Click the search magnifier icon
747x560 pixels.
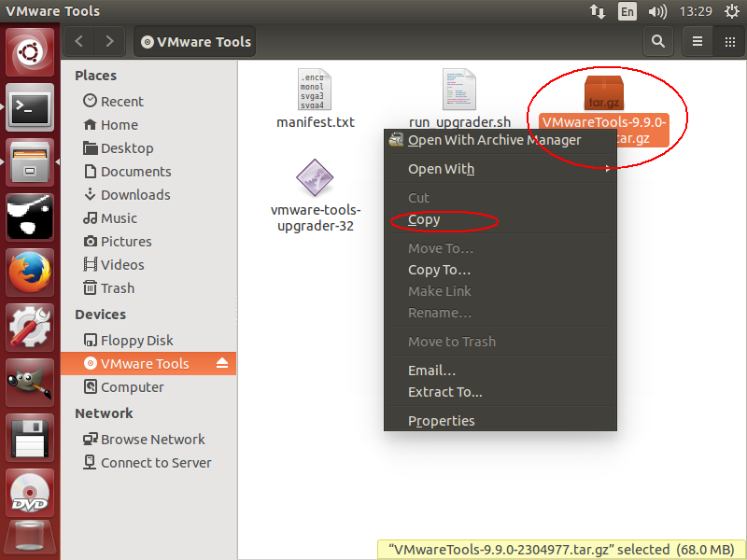click(658, 41)
